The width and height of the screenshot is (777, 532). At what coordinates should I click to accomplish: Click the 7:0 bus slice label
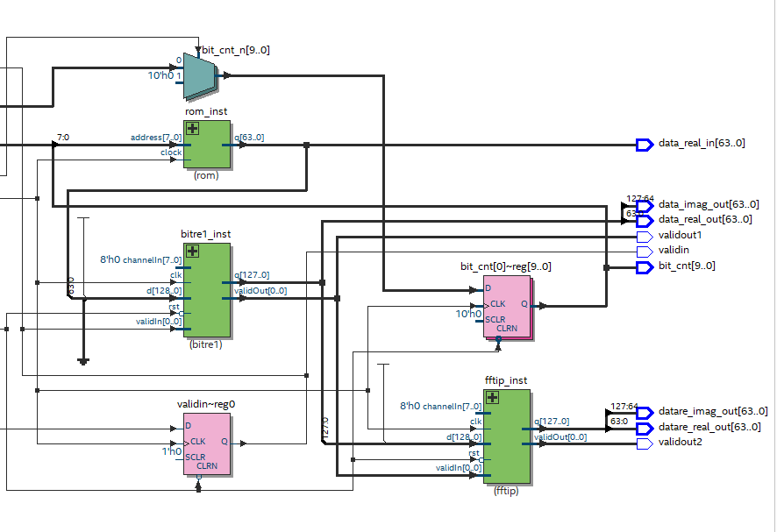pos(63,138)
